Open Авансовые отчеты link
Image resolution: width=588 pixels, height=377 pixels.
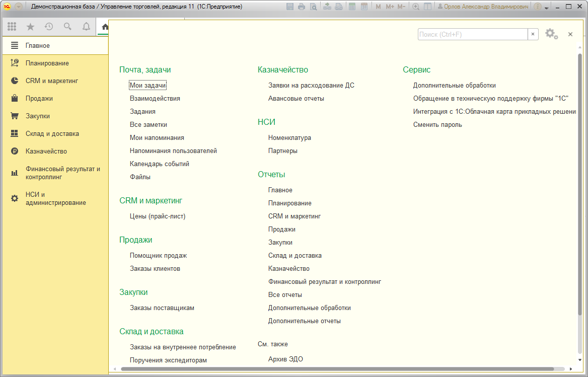[x=296, y=99]
